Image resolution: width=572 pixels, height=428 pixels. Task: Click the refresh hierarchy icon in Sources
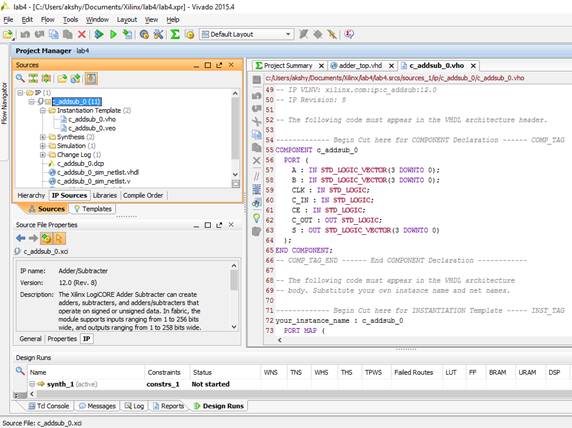coord(76,78)
